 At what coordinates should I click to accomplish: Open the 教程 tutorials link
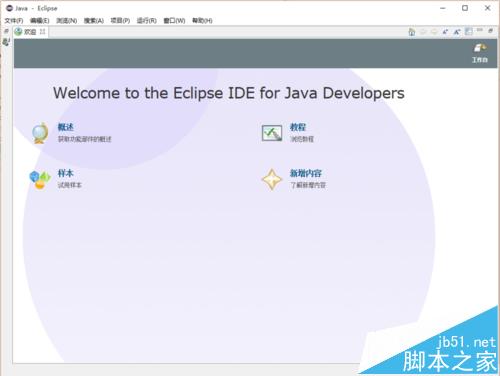[298, 127]
